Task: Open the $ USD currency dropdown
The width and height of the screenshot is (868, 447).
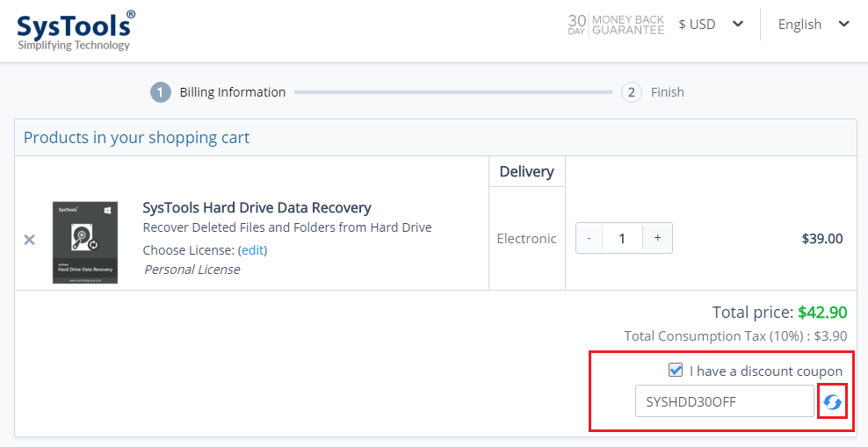Action: [711, 25]
